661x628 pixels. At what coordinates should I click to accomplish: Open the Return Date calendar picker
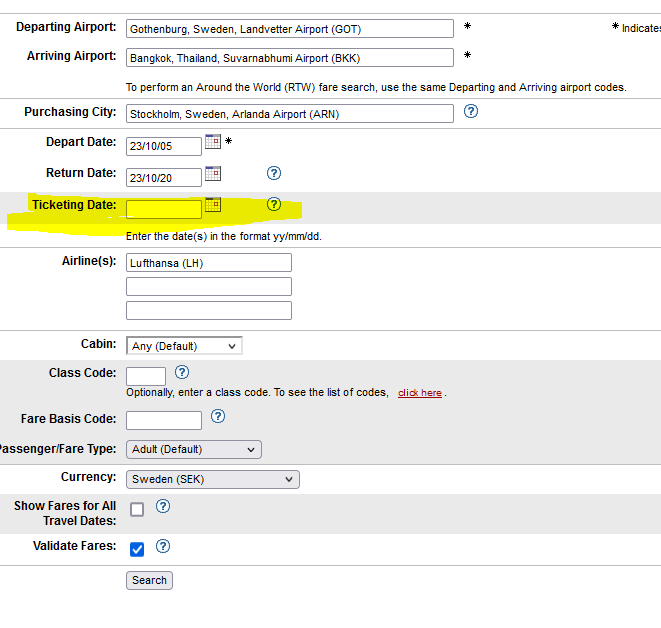[x=212, y=174]
